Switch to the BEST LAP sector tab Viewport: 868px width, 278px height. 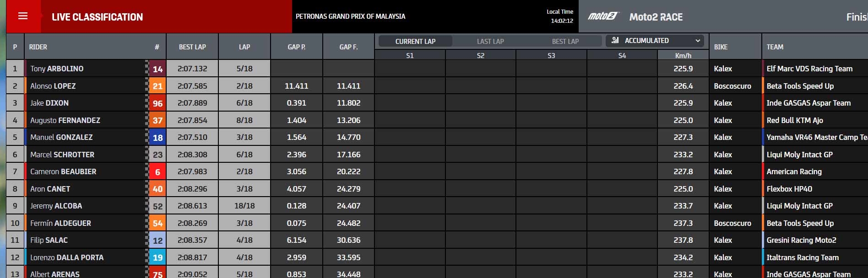(x=565, y=41)
